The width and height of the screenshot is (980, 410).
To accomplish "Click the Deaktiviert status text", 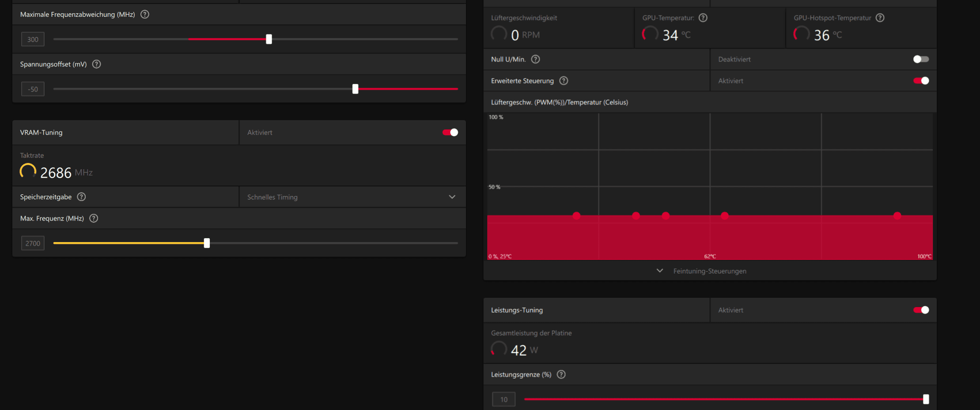I will coord(734,59).
